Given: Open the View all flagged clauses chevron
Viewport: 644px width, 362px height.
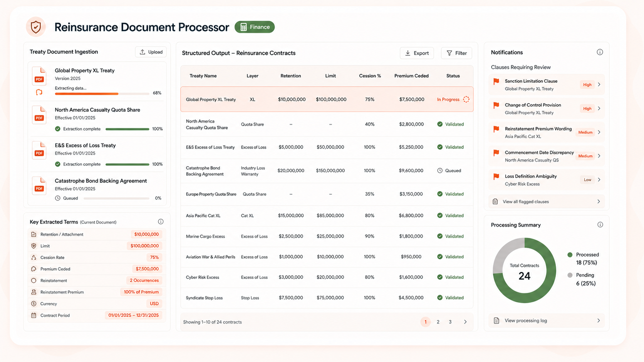Looking at the screenshot, I should (x=599, y=202).
